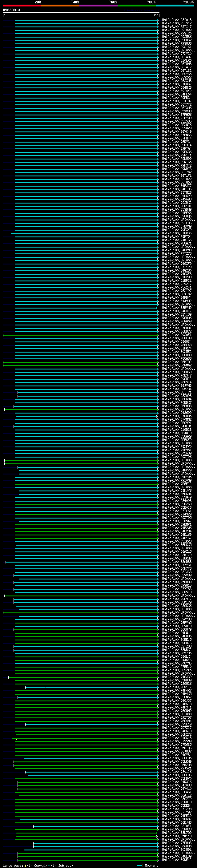Open the UniRef100_C6HTD2 hit label

pos(176,362)
